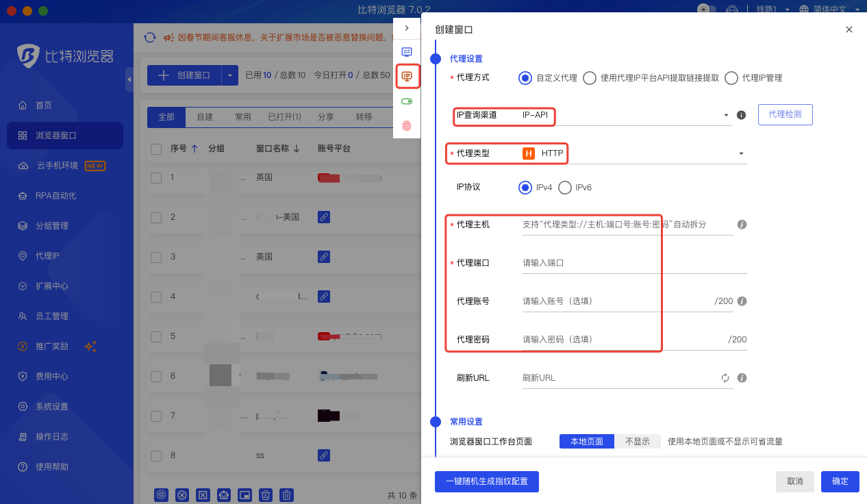Click the aperture icon in the bottom toolbar
This screenshot has height=504, width=867.
pyautogui.click(x=161, y=495)
